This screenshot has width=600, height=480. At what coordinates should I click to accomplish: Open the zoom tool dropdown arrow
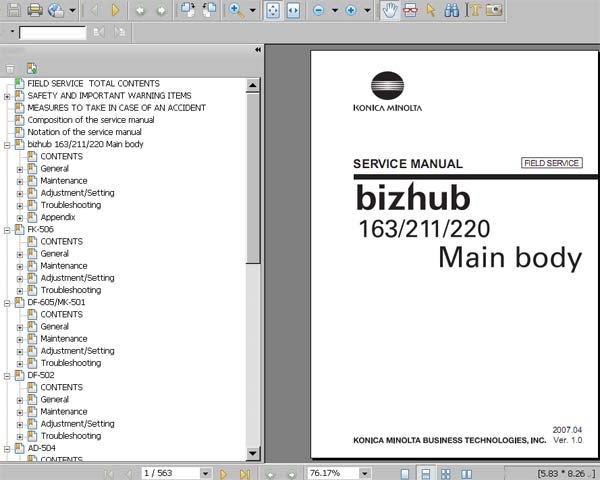[x=253, y=10]
